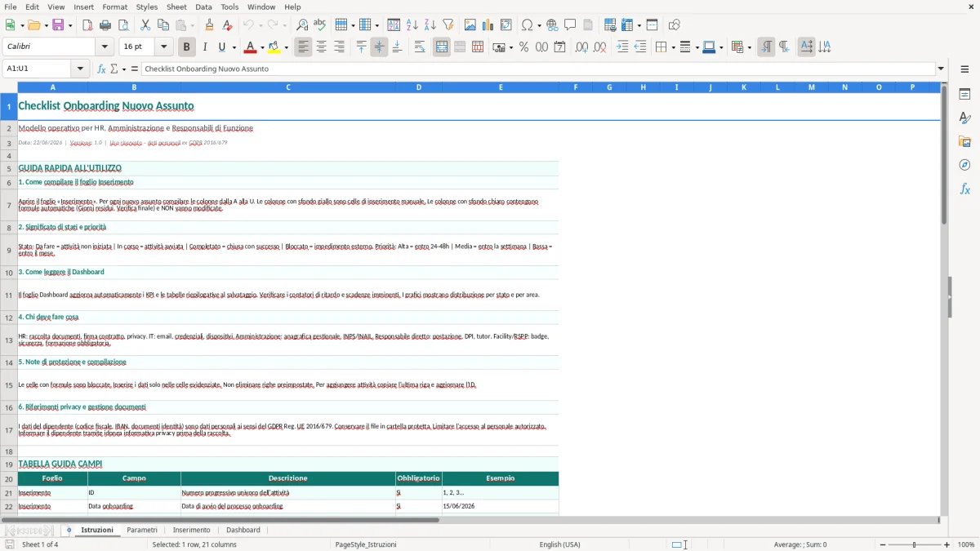980x551 pixels.
Task: Click the Format as Percent icon
Action: point(524,47)
